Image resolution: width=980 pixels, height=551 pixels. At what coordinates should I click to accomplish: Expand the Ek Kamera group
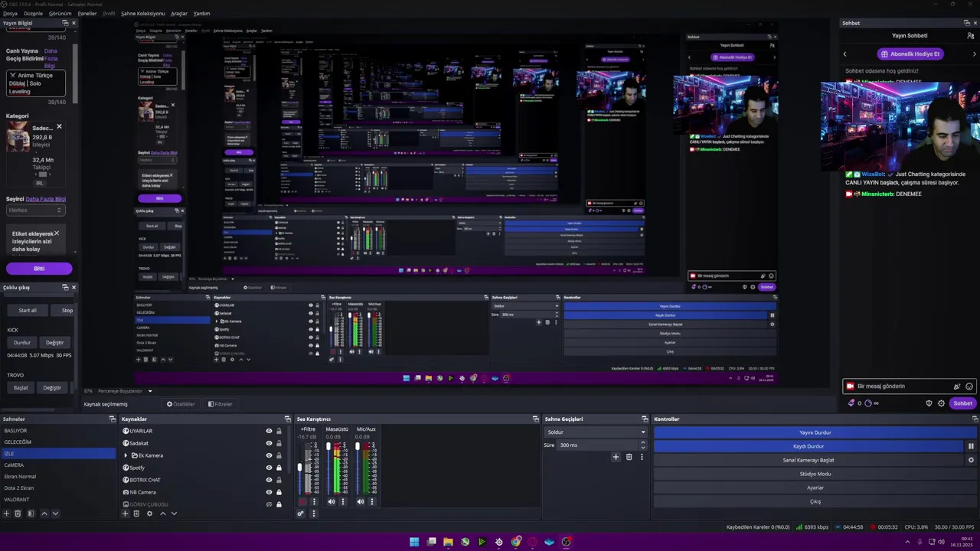click(x=127, y=455)
